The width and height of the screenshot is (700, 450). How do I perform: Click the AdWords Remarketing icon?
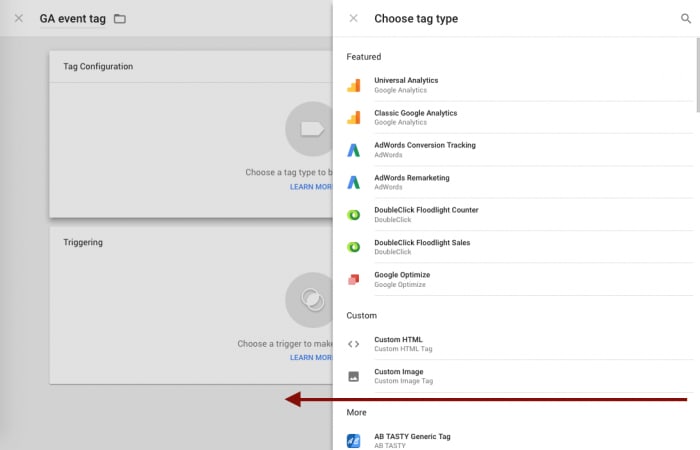point(354,182)
